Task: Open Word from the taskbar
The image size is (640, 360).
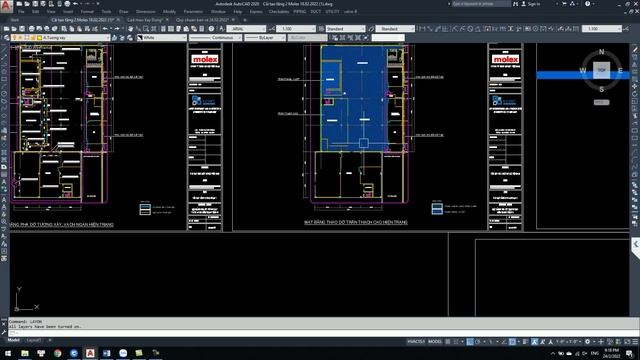Action: point(107,353)
